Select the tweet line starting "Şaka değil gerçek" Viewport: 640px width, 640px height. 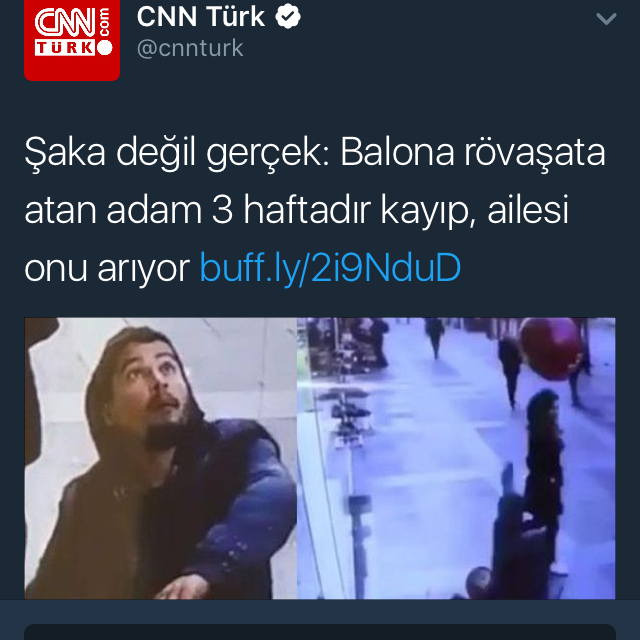(315, 152)
